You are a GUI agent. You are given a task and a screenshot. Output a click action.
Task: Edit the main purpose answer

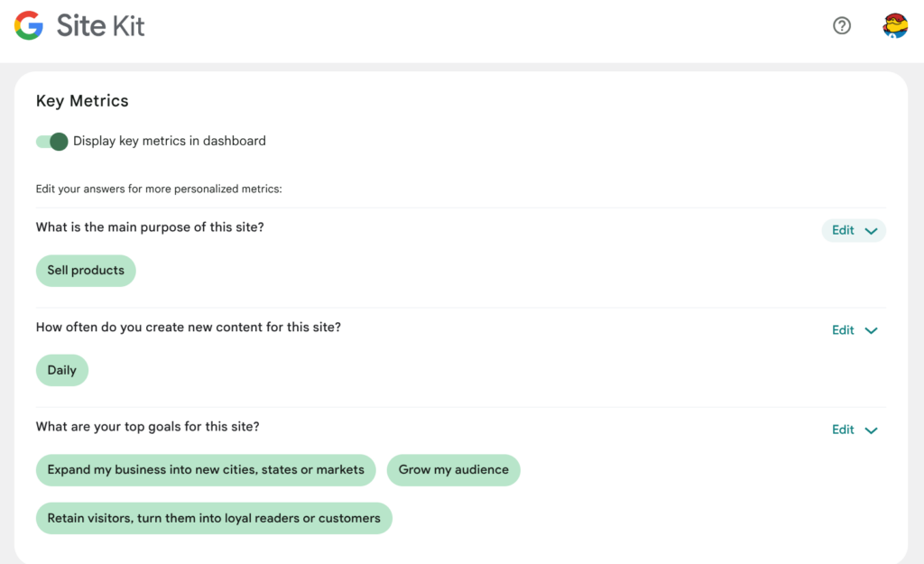point(843,230)
